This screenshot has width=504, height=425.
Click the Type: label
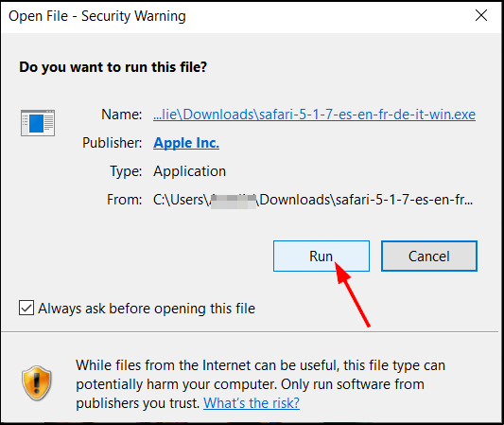click(126, 171)
